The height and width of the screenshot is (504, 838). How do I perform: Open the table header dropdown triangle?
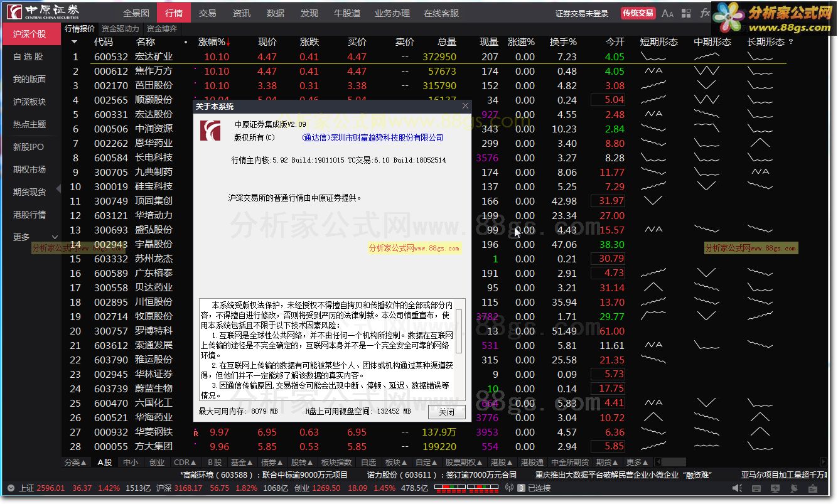tap(74, 42)
